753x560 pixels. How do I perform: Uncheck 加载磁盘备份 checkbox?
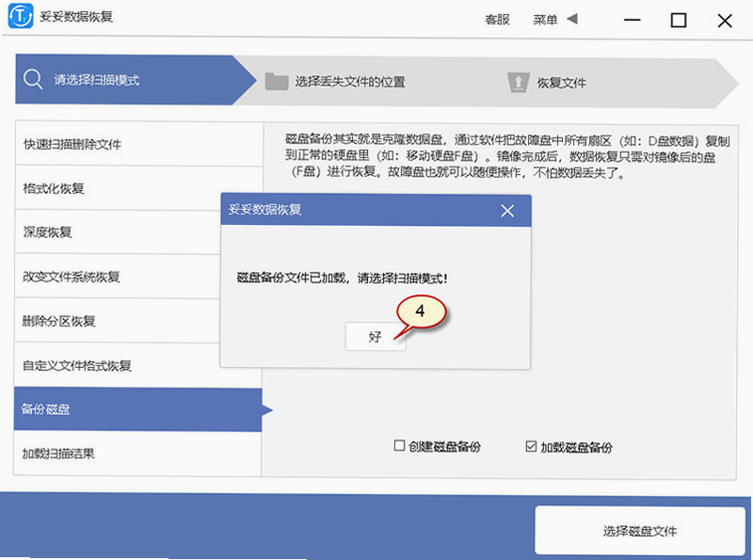[531, 446]
